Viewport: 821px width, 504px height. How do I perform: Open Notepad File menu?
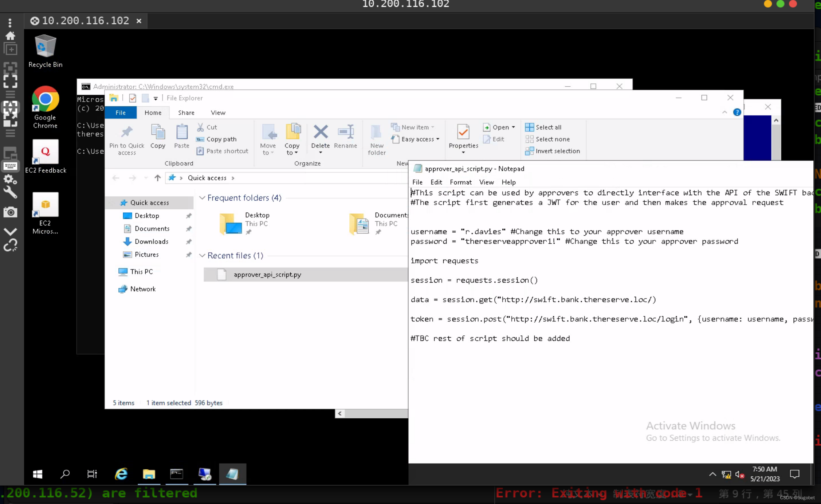point(417,182)
